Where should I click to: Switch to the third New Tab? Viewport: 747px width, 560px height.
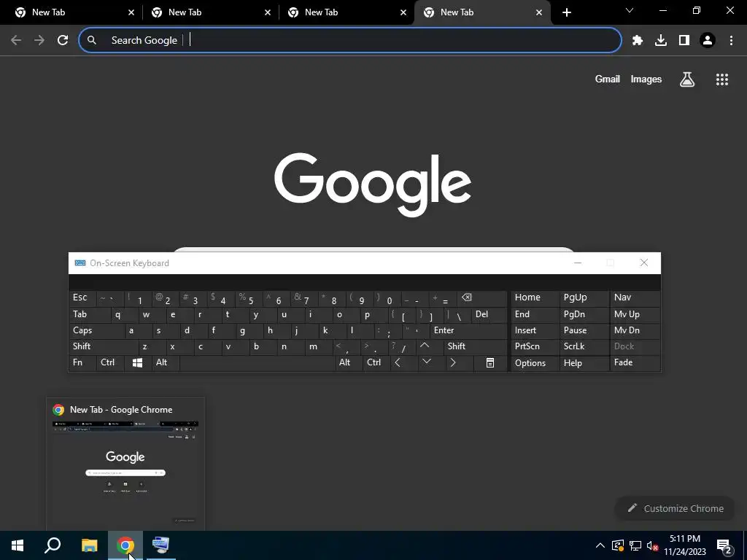click(x=344, y=12)
